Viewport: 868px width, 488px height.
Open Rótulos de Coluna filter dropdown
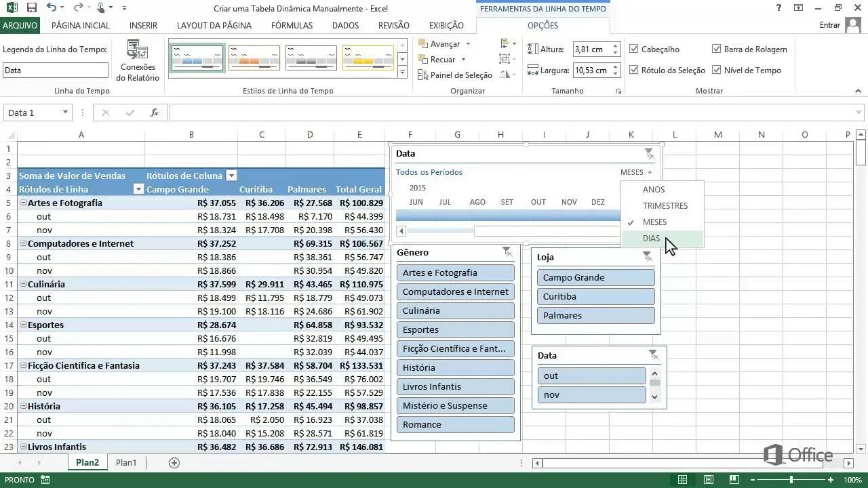pyautogui.click(x=231, y=176)
